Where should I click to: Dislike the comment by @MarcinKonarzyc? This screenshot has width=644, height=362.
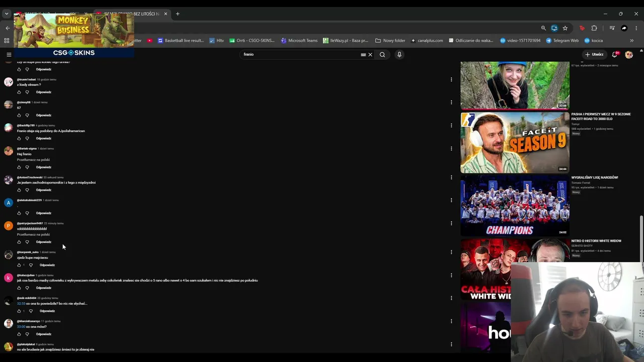pyautogui.click(x=27, y=334)
